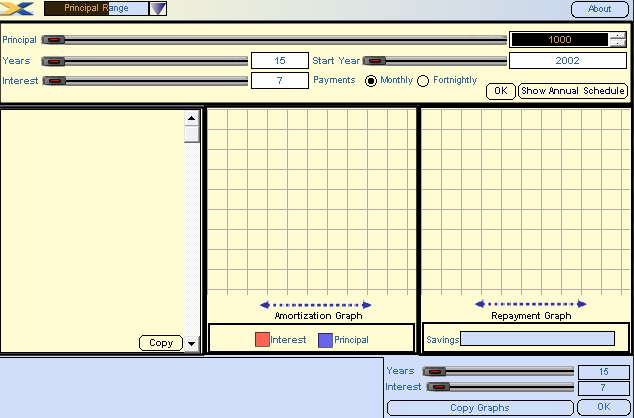Click the Amortization Graph label

(319, 316)
